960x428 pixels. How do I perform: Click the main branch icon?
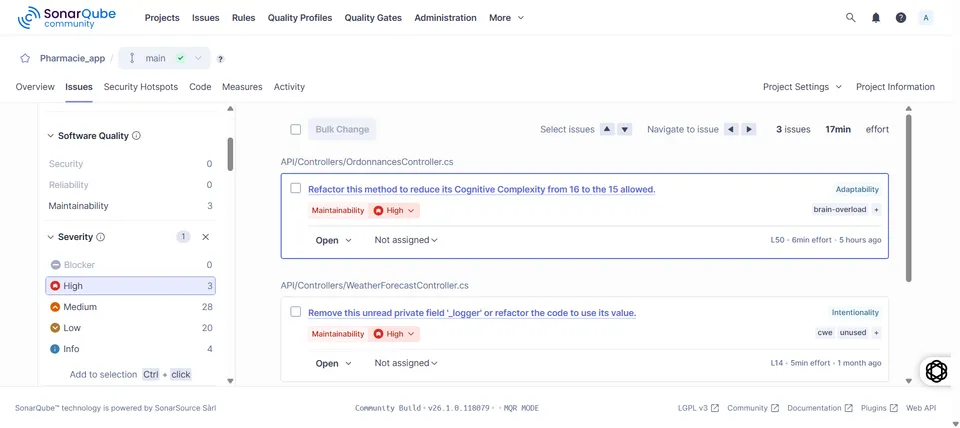click(132, 58)
